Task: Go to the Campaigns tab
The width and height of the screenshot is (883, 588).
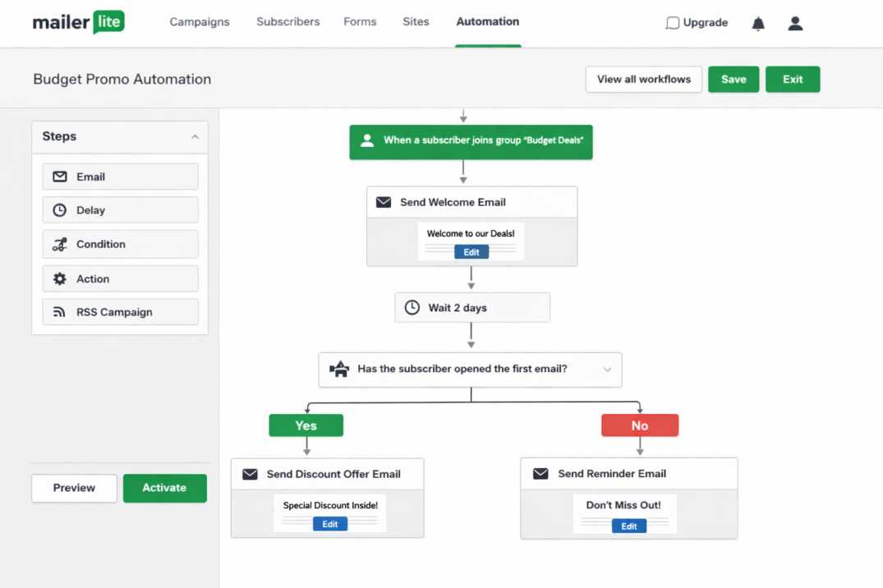Action: pyautogui.click(x=200, y=22)
